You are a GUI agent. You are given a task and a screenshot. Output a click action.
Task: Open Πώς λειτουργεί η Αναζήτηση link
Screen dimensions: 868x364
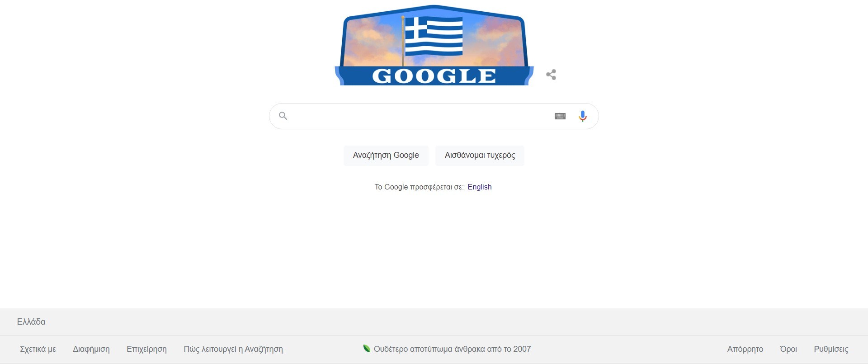point(233,349)
